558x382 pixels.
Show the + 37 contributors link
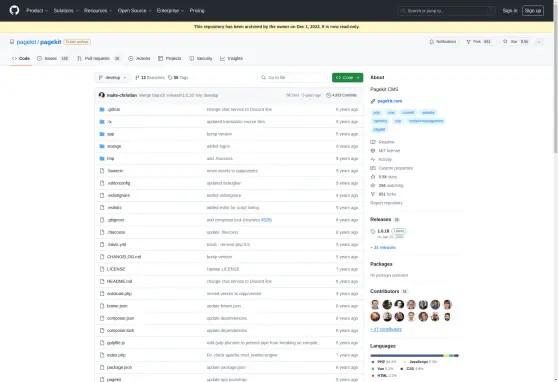[x=386, y=329]
